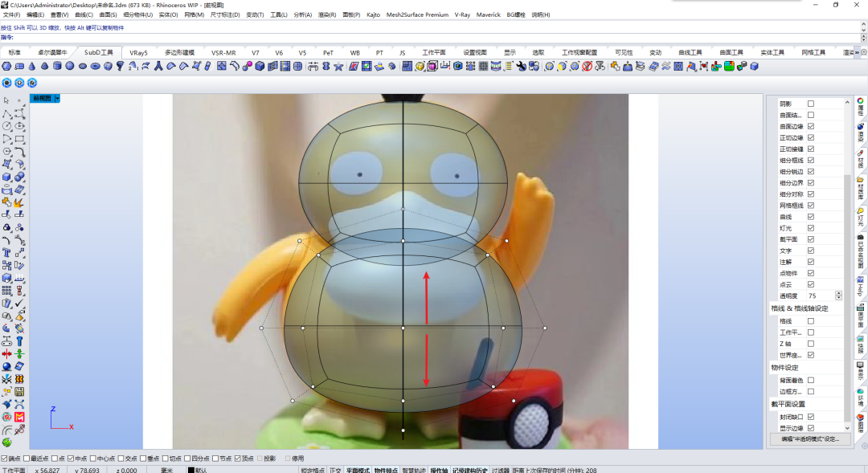Screen dimensions: 868x473
Task: Toggle the 细分框线 checkbox
Action: tap(811, 160)
